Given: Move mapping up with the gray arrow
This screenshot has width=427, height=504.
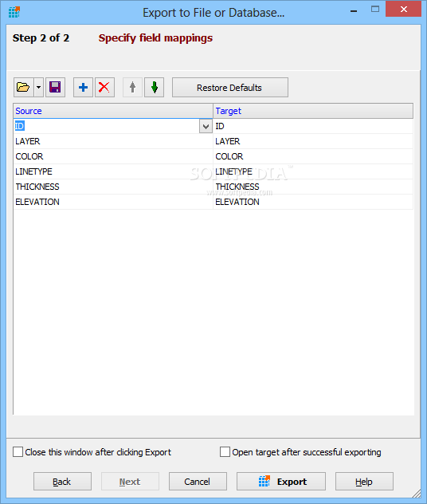Looking at the screenshot, I should [132, 87].
